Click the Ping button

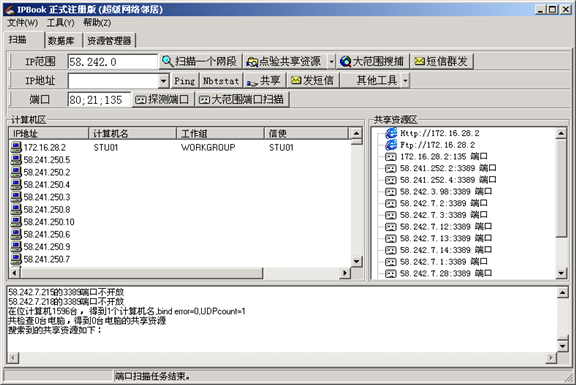185,80
